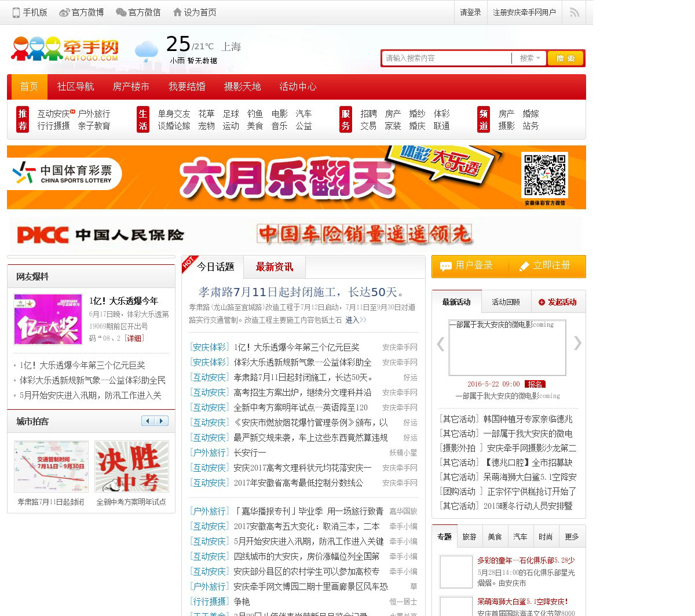Viewport: 695px width, 616px height.
Task: Open the official Weibo icon link
Action: 64,12
